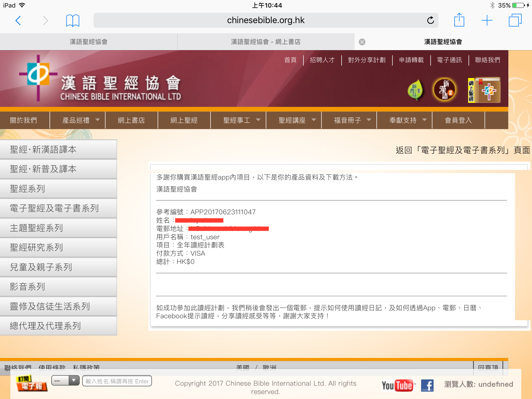
Task: Expand the 福音冊子 dropdown menu
Action: pyautogui.click(x=349, y=120)
